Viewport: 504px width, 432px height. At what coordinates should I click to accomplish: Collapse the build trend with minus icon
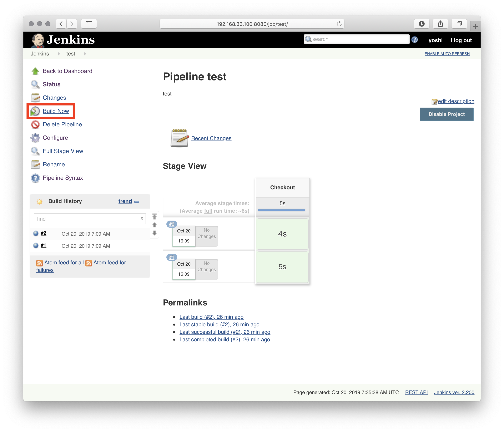click(x=137, y=202)
